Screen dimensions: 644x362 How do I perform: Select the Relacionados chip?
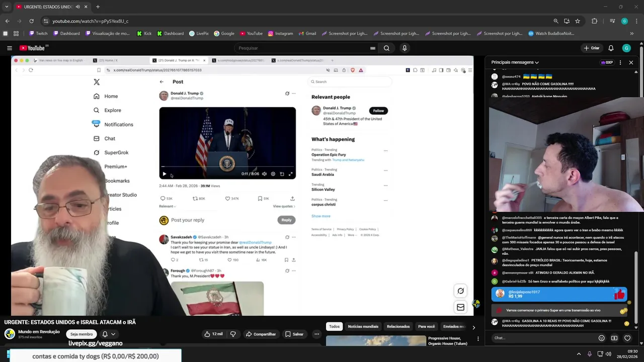pyautogui.click(x=398, y=327)
